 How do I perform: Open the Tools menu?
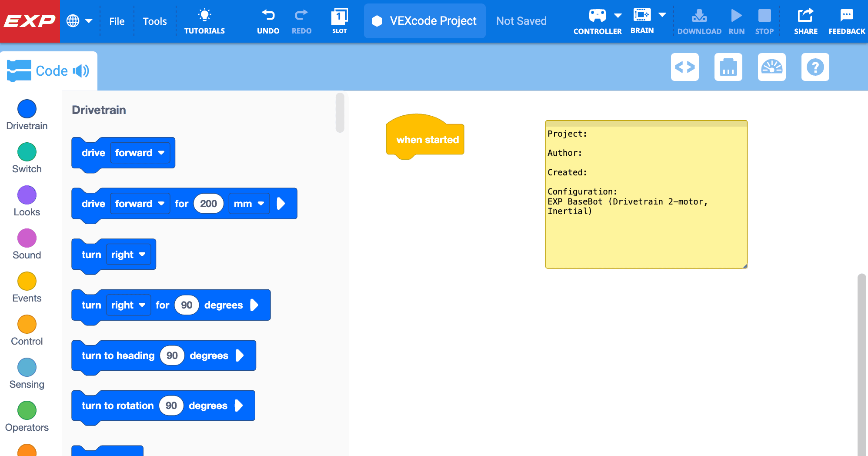(154, 20)
